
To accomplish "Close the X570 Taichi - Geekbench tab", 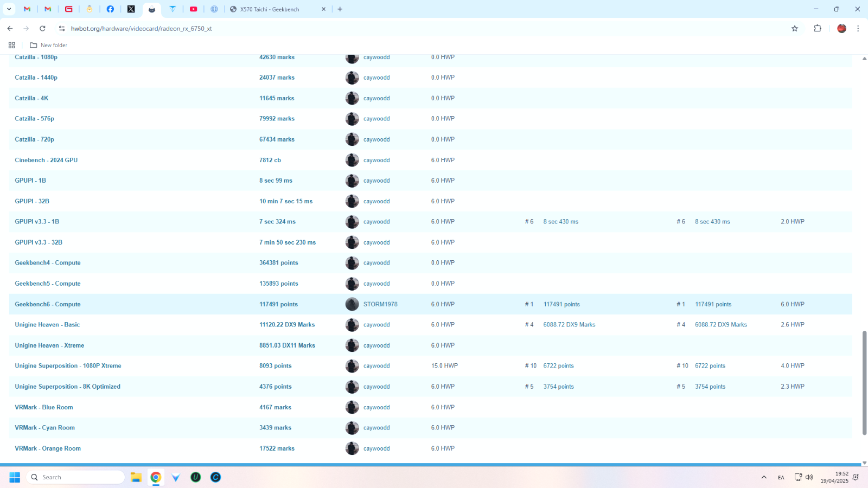I will (x=324, y=9).
